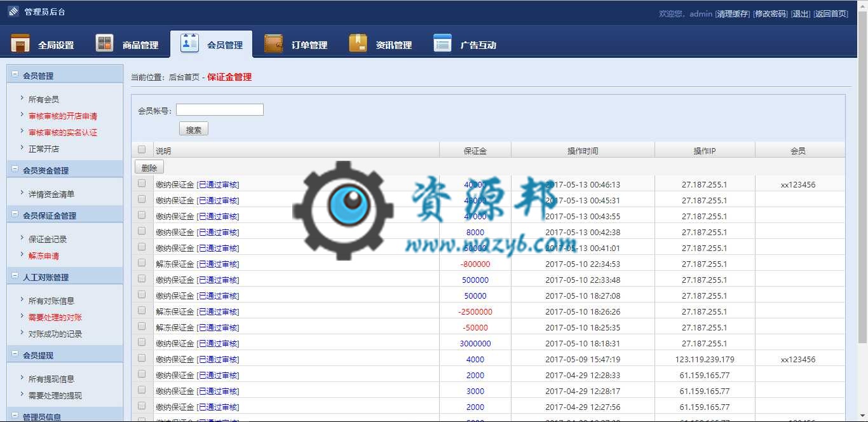Click the 后台首页 breadcrumb
Image resolution: width=868 pixels, height=422 pixels.
click(184, 78)
